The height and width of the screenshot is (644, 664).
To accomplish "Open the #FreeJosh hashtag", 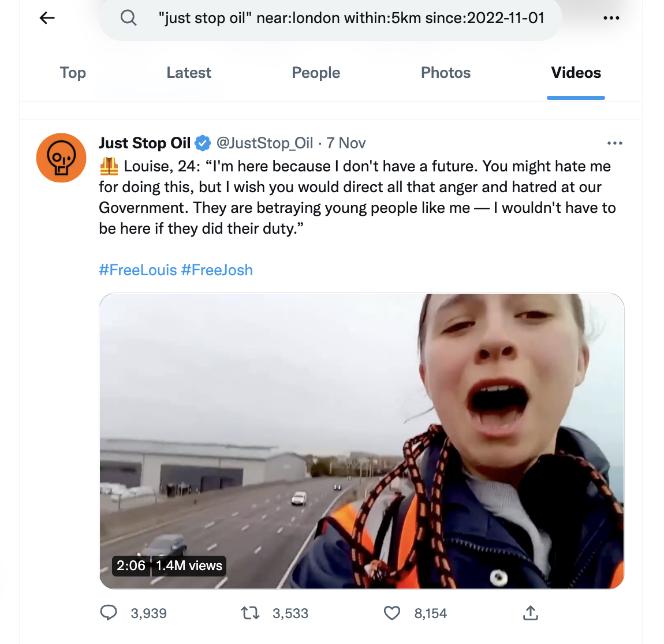I will click(x=217, y=270).
